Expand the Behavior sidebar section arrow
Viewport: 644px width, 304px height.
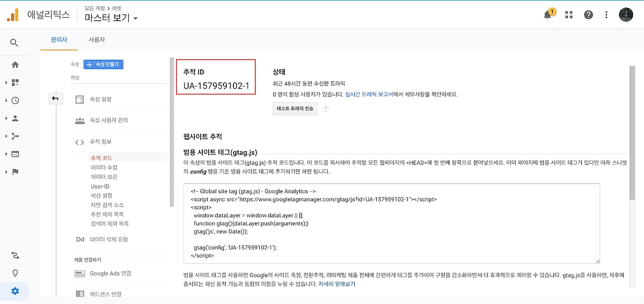pos(6,154)
